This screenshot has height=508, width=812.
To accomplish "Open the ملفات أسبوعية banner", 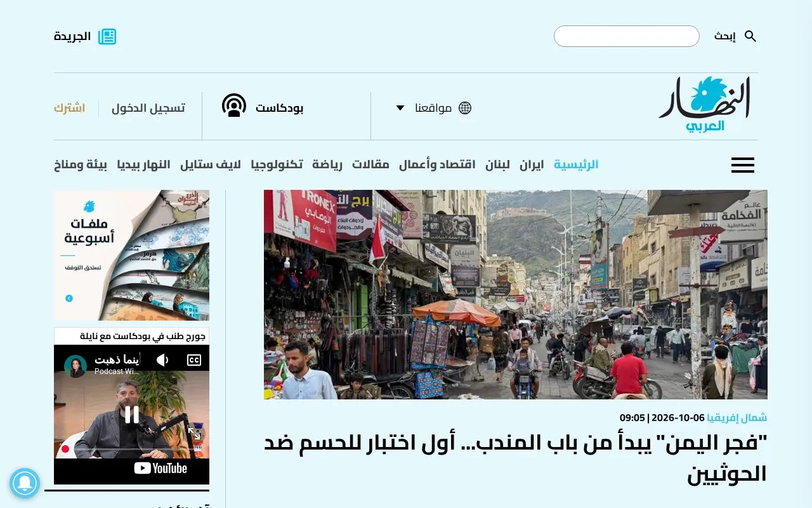I will pyautogui.click(x=131, y=255).
